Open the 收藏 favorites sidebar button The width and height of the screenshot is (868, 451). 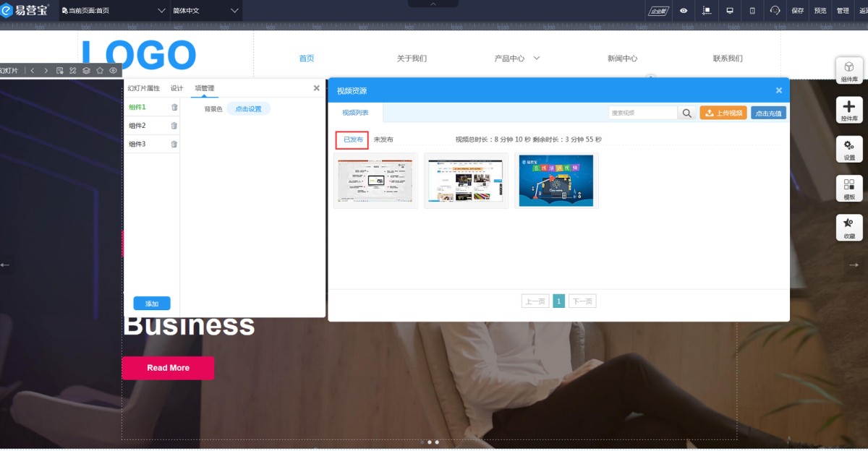[849, 228]
